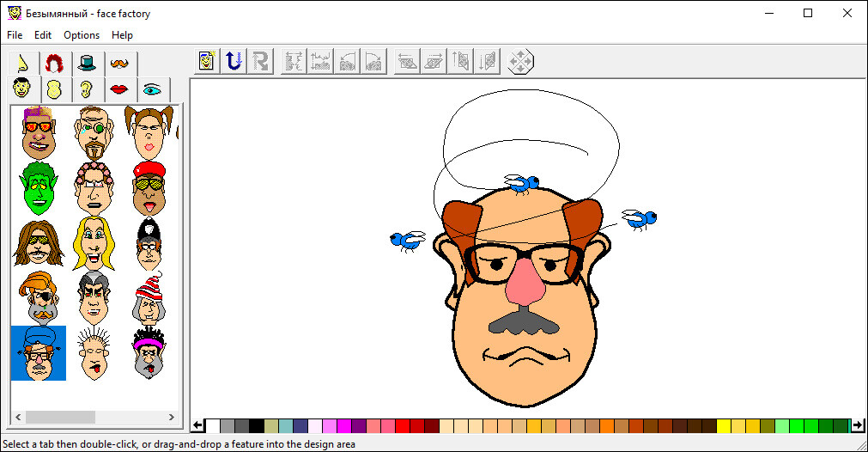Click the color palette right arrow

tap(858, 425)
